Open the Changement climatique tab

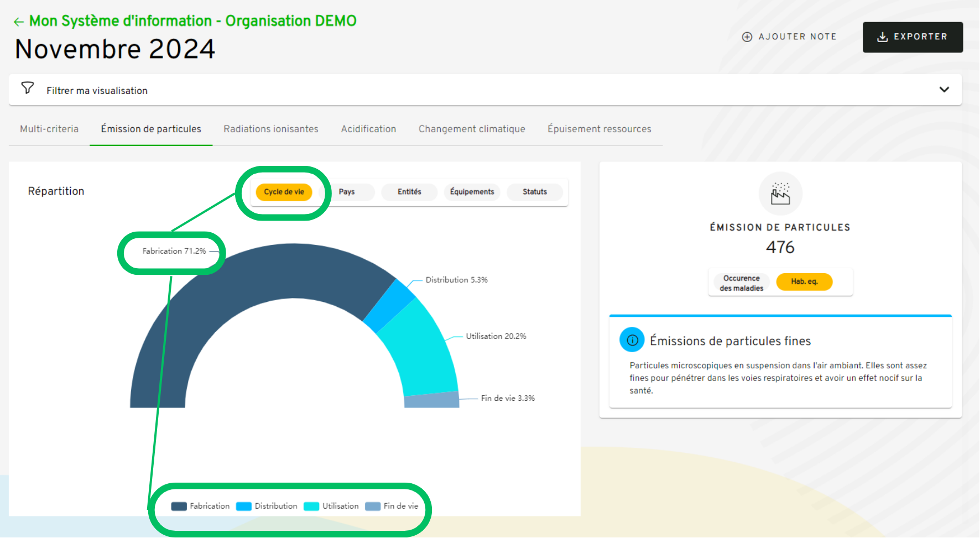(x=472, y=129)
